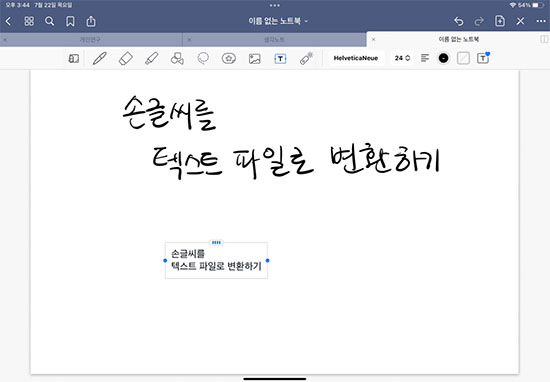Select the Laser pointer tool

coord(306,58)
